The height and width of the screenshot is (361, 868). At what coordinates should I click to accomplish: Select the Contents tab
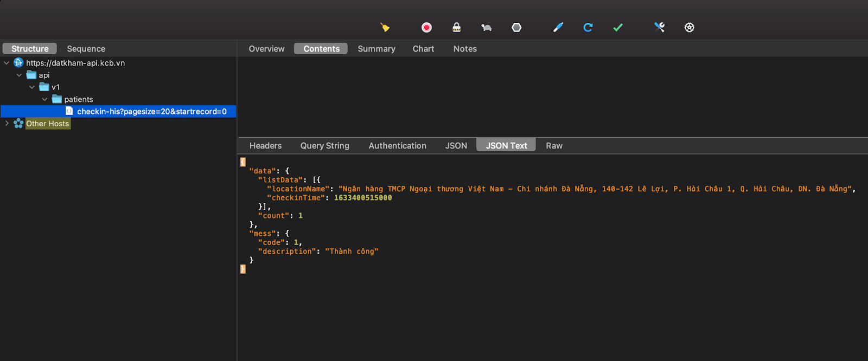pyautogui.click(x=321, y=49)
